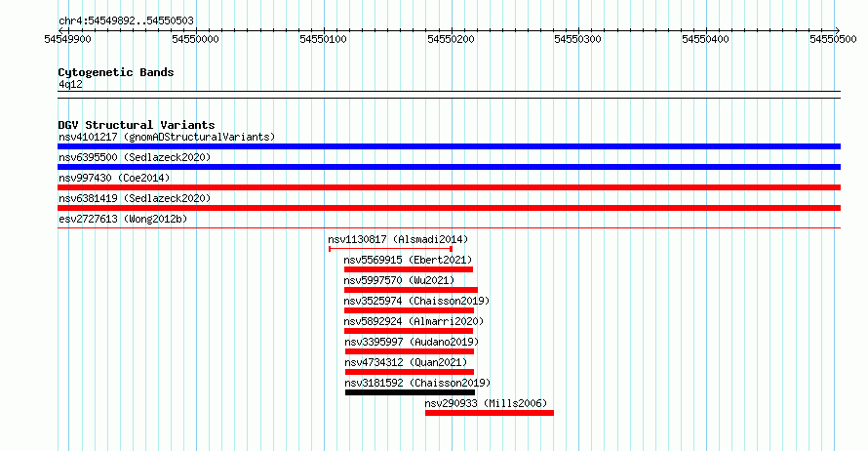The width and height of the screenshot is (868, 451).
Task: Click the nsv4101217 gnomADStructuralVariants label
Action: point(167,137)
